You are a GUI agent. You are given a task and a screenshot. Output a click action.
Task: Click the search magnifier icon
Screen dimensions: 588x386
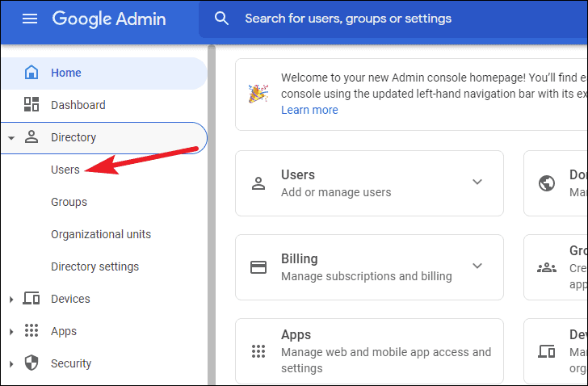coord(221,19)
